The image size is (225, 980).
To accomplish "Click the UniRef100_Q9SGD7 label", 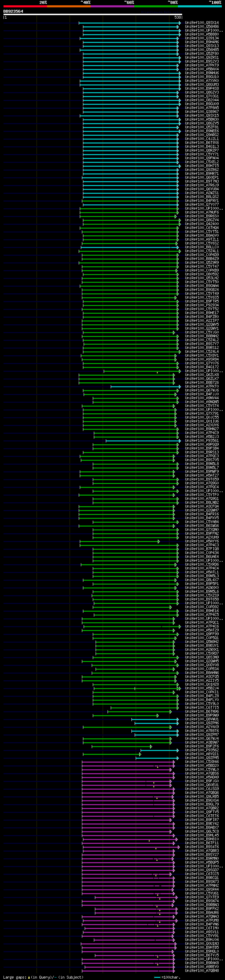I will [202, 870].
